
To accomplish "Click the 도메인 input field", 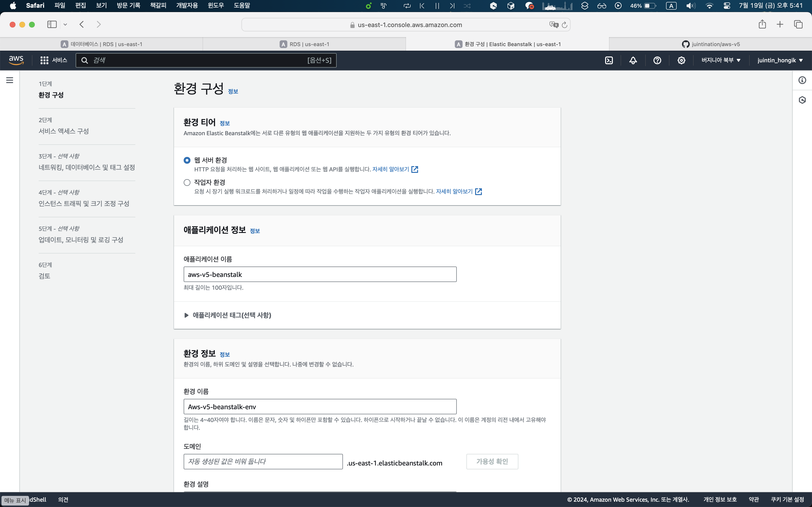I will [x=263, y=461].
